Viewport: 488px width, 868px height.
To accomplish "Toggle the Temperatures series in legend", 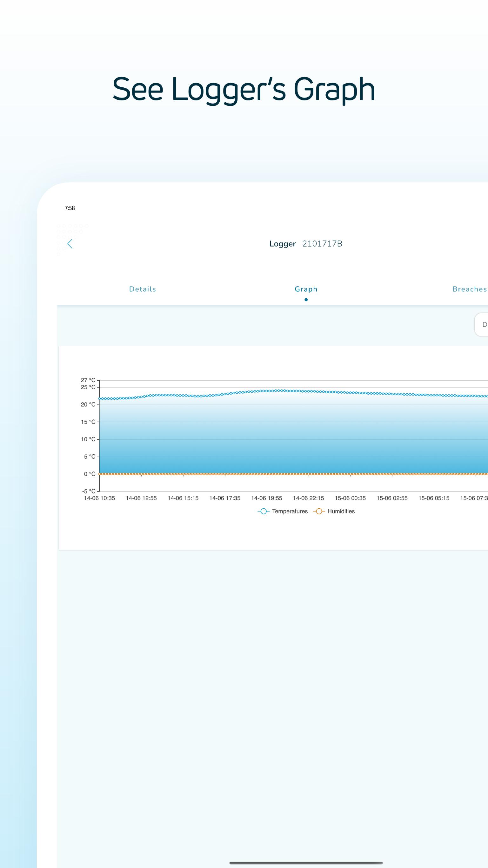I will pyautogui.click(x=283, y=511).
